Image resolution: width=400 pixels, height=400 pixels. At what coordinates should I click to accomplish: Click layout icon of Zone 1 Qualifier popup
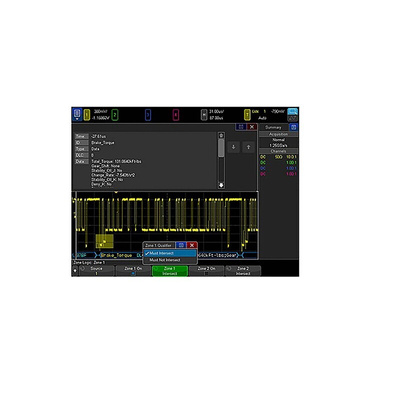(x=181, y=245)
